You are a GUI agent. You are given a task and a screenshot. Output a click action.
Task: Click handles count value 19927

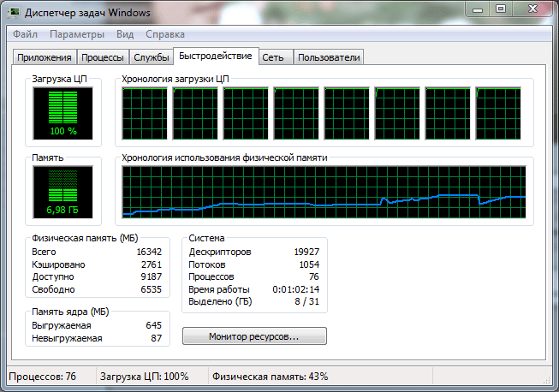point(306,252)
